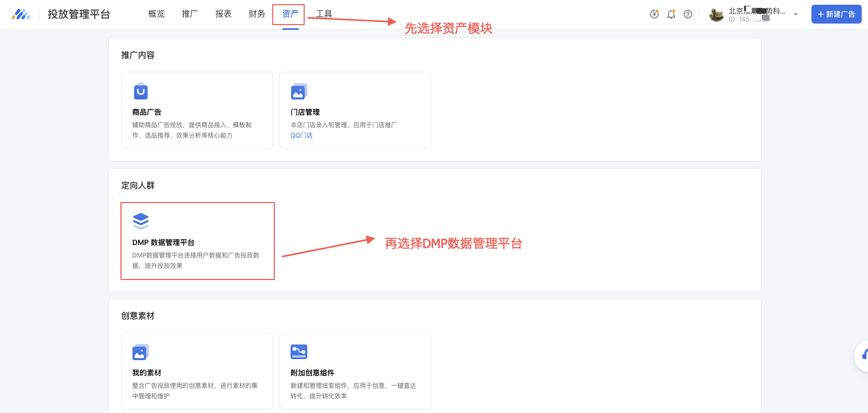Click the account name text 北京
The height and width of the screenshot is (413, 868).
[x=757, y=11]
